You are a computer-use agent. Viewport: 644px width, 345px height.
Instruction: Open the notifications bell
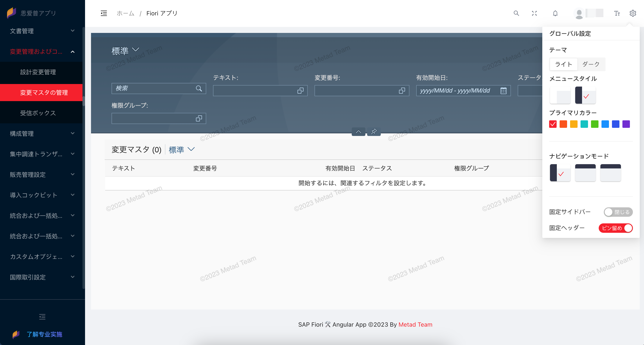pyautogui.click(x=555, y=13)
